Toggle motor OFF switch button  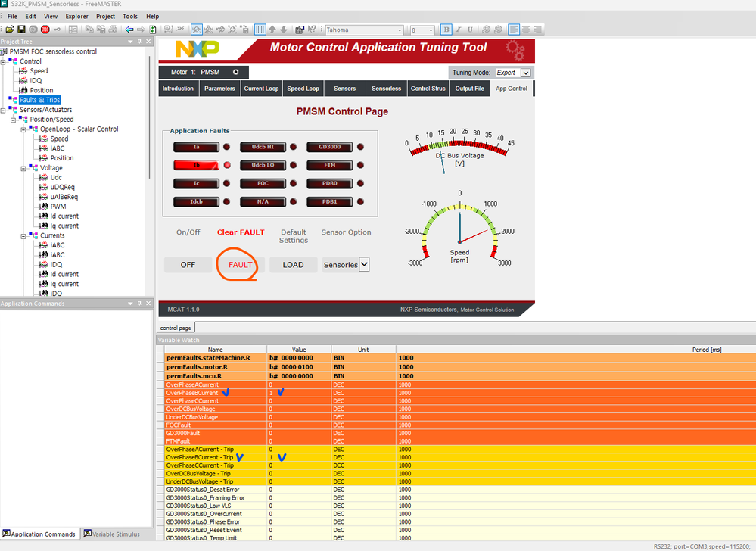click(x=188, y=265)
